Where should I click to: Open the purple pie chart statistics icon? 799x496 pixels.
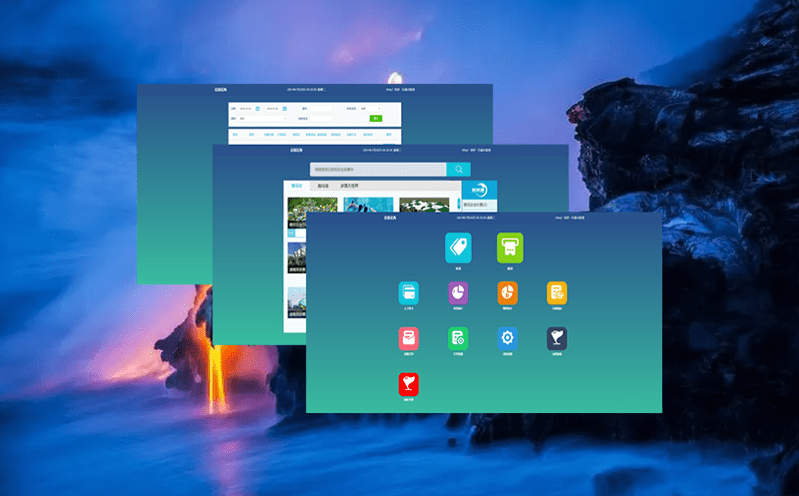(458, 292)
